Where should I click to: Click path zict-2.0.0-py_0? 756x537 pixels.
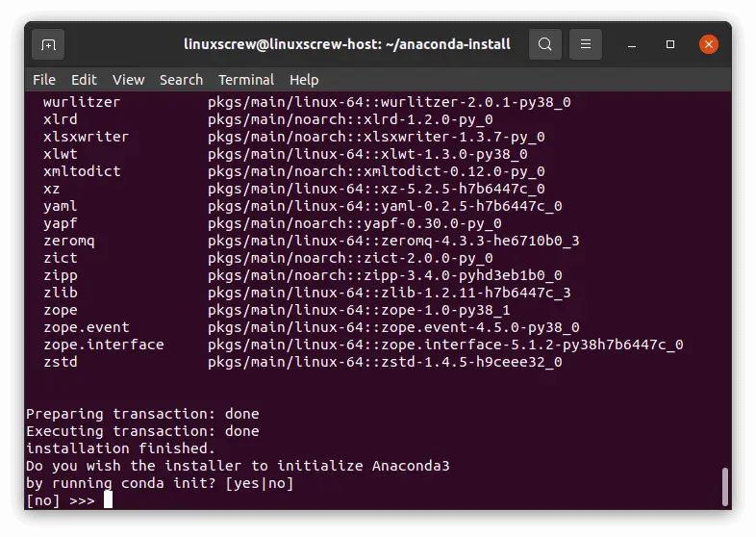tap(428, 258)
